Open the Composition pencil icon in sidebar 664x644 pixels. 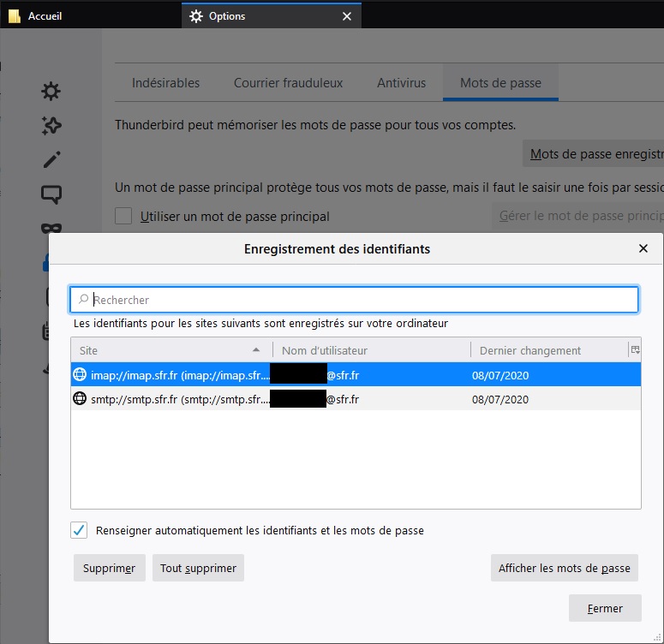(51, 159)
